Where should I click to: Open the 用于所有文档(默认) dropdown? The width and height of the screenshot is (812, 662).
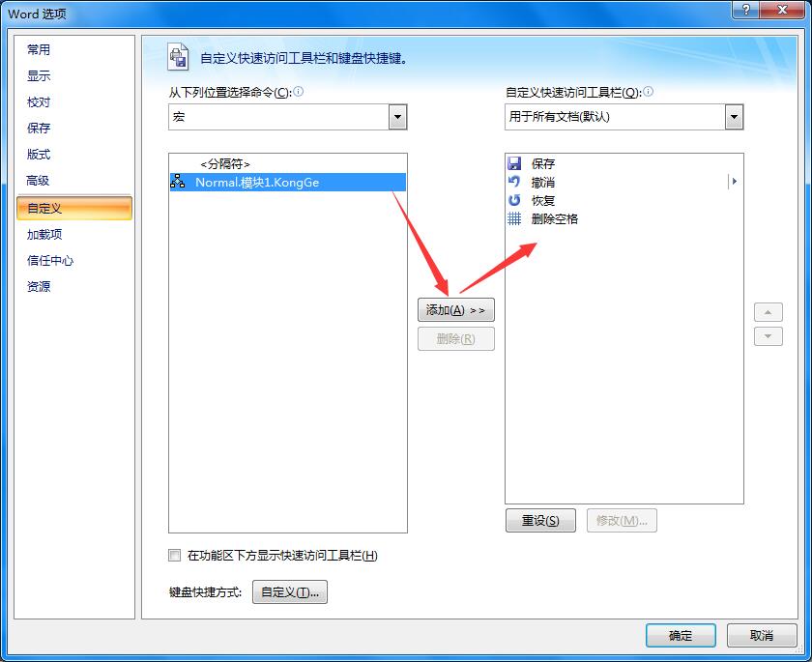coord(734,117)
